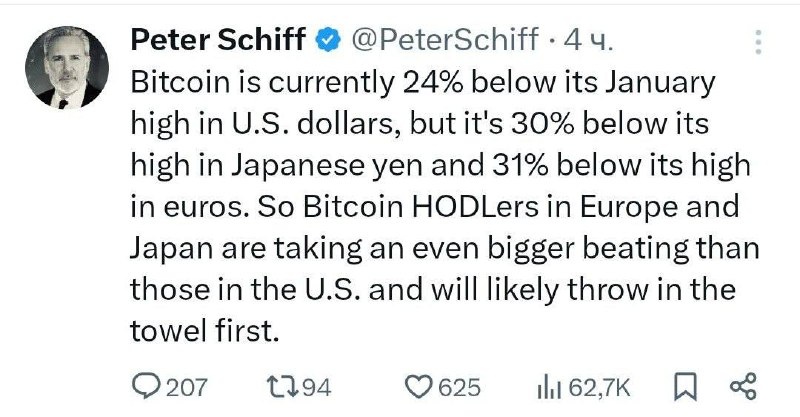The image size is (800, 417).
Task: Share the tweet via share icon
Action: 743,386
